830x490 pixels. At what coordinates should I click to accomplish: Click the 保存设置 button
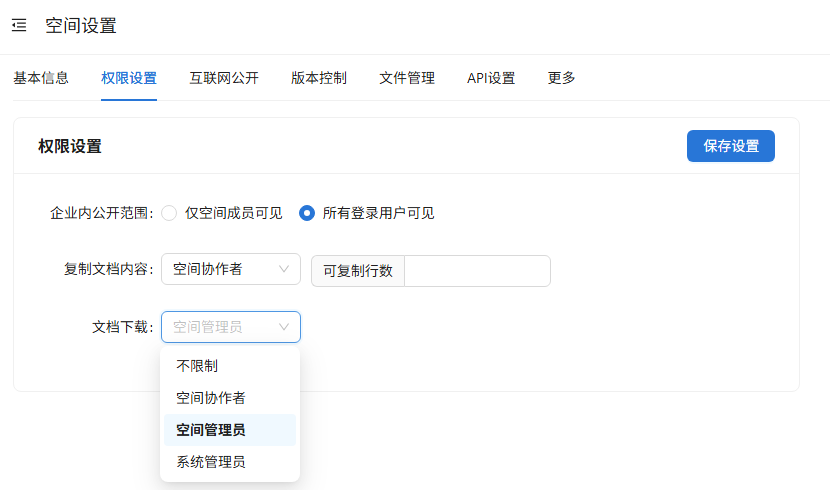click(730, 146)
